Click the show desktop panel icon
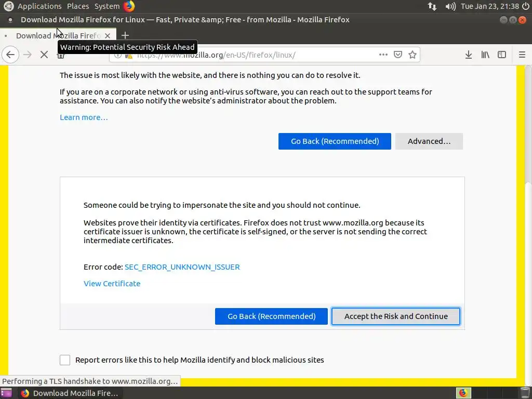Image resolution: width=532 pixels, height=399 pixels. (6, 393)
